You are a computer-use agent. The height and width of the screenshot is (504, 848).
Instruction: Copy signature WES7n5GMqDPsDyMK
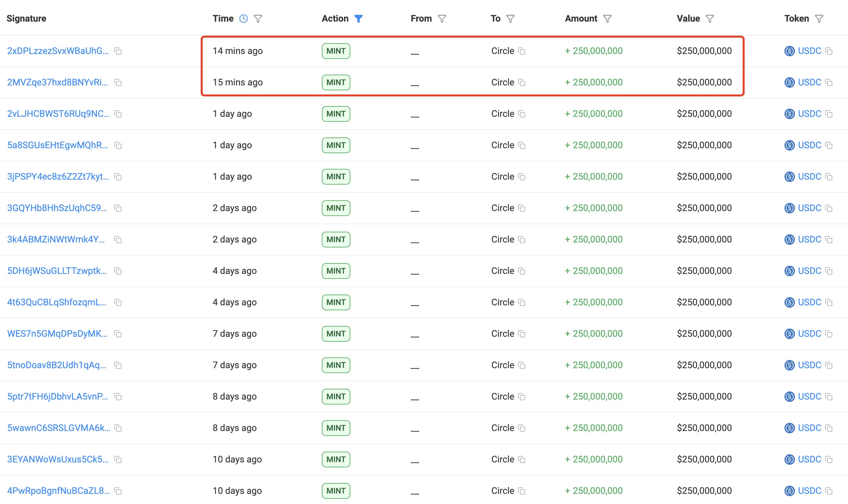point(118,334)
